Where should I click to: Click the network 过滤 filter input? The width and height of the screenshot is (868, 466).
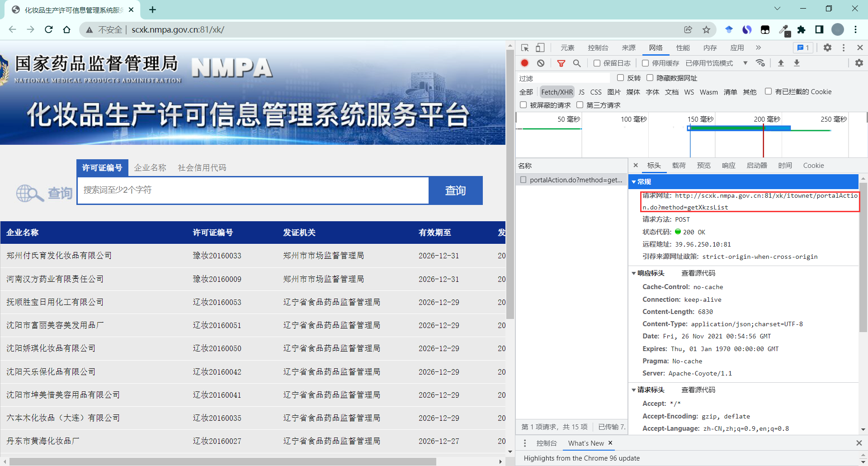(564, 78)
